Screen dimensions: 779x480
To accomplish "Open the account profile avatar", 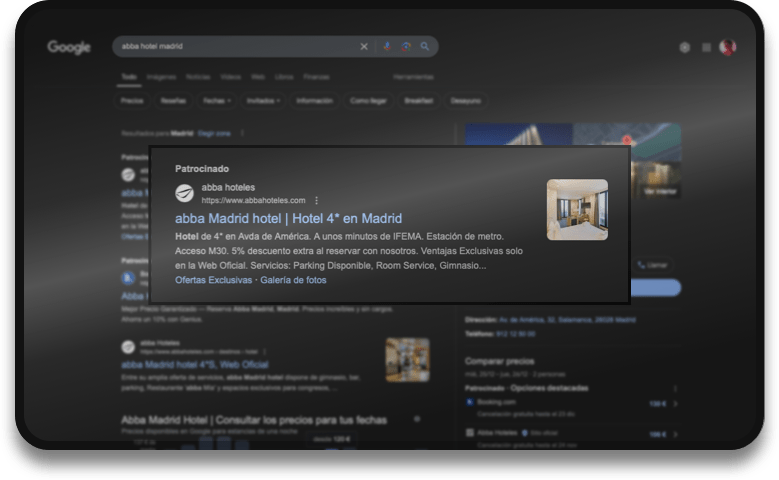I will (728, 47).
